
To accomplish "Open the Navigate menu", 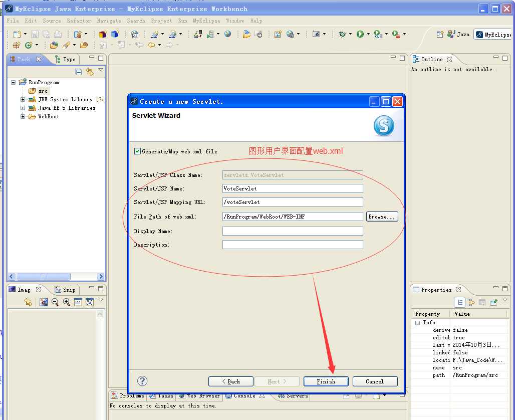I will click(x=109, y=21).
